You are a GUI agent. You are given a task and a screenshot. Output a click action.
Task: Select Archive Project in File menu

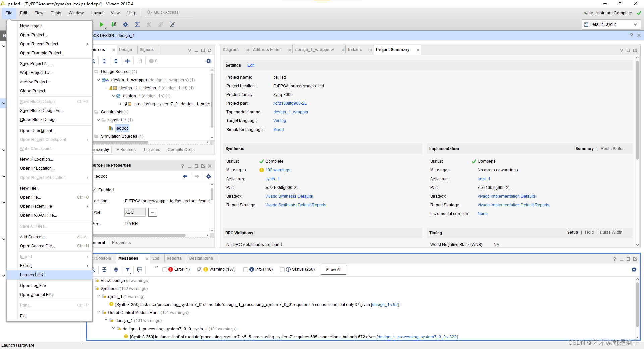tap(49, 82)
